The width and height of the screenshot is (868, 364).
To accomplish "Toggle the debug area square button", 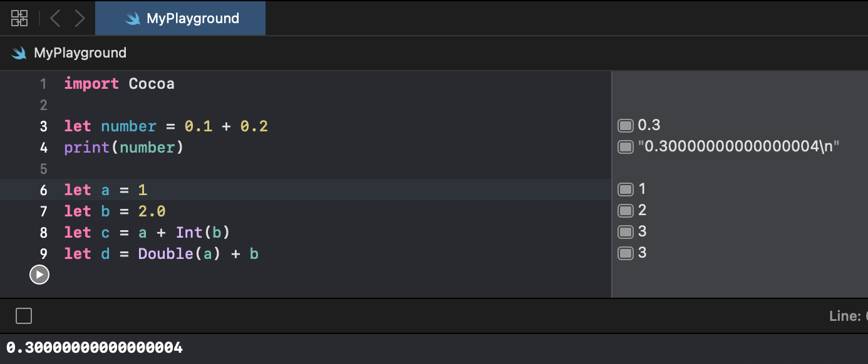I will [24, 316].
